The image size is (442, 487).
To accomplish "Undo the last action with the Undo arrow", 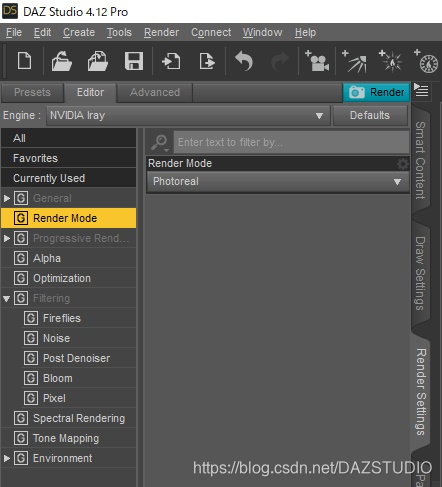I will [x=244, y=61].
